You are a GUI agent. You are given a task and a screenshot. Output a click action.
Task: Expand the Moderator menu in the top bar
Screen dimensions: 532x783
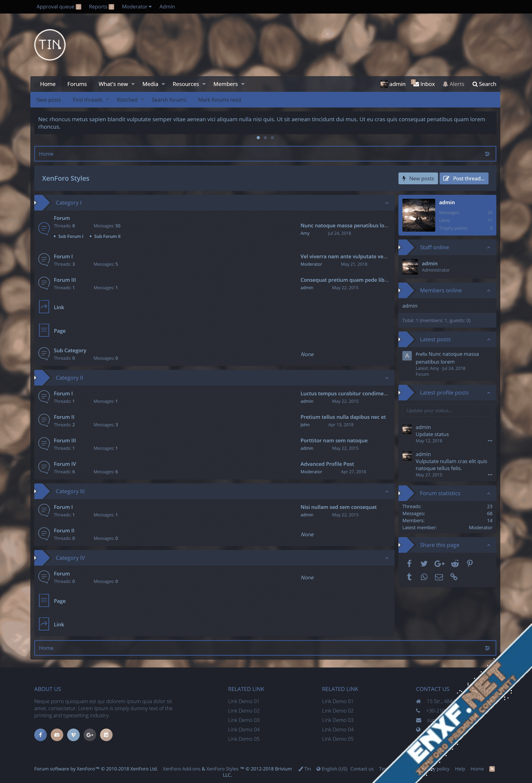click(x=136, y=7)
